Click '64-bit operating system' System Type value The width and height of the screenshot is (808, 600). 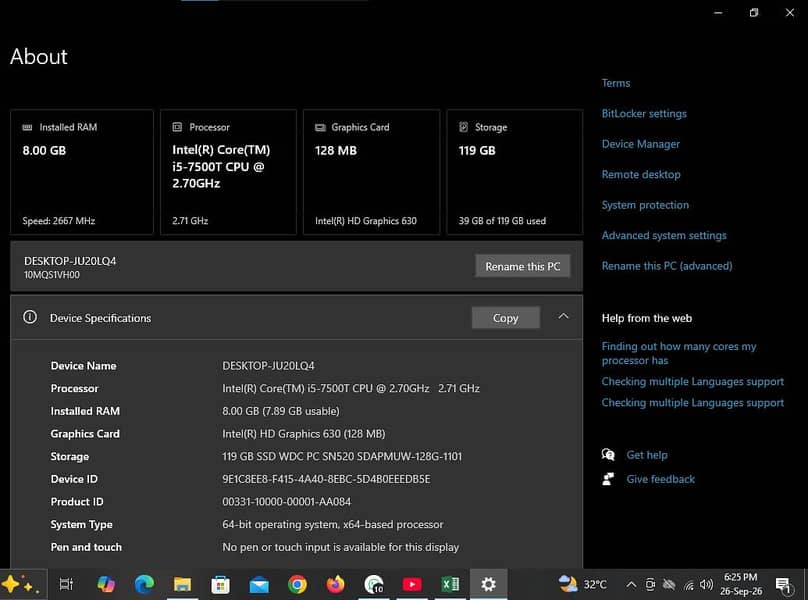[x=332, y=524]
